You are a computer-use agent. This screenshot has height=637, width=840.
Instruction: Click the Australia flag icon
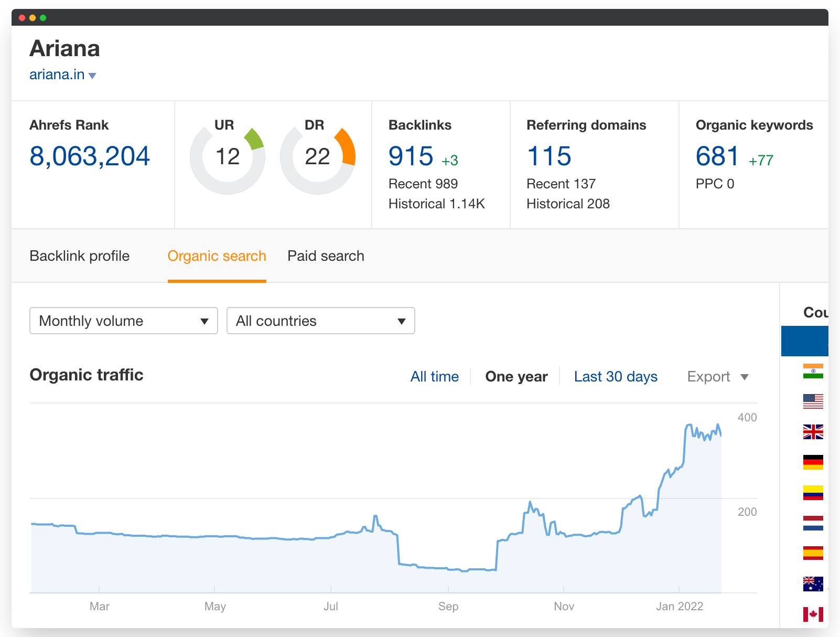(813, 583)
